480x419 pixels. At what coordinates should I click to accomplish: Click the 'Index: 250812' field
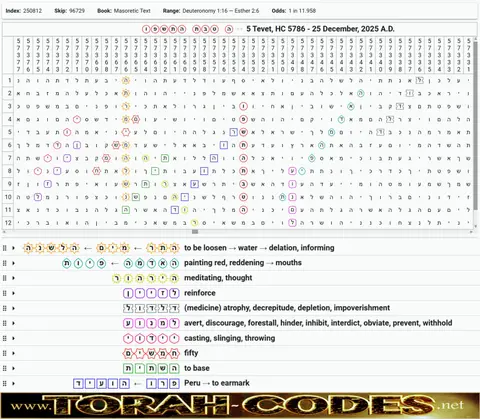(x=24, y=11)
